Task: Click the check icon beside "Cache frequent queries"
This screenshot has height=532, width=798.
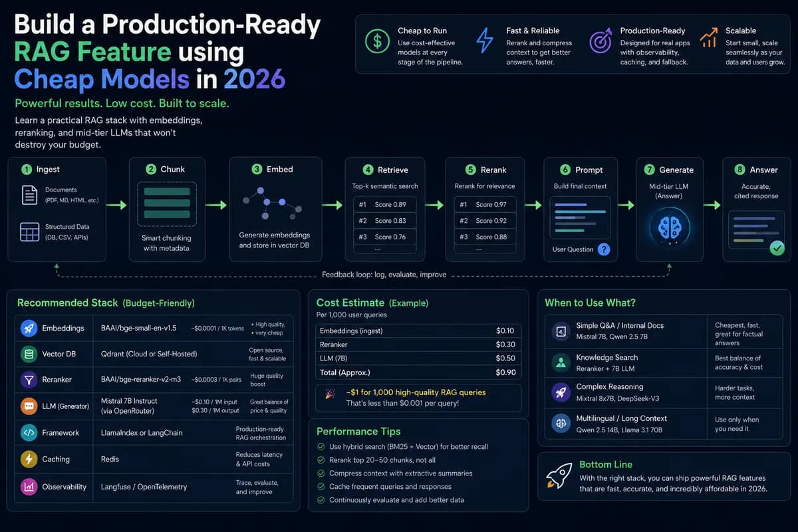Action: click(x=321, y=486)
